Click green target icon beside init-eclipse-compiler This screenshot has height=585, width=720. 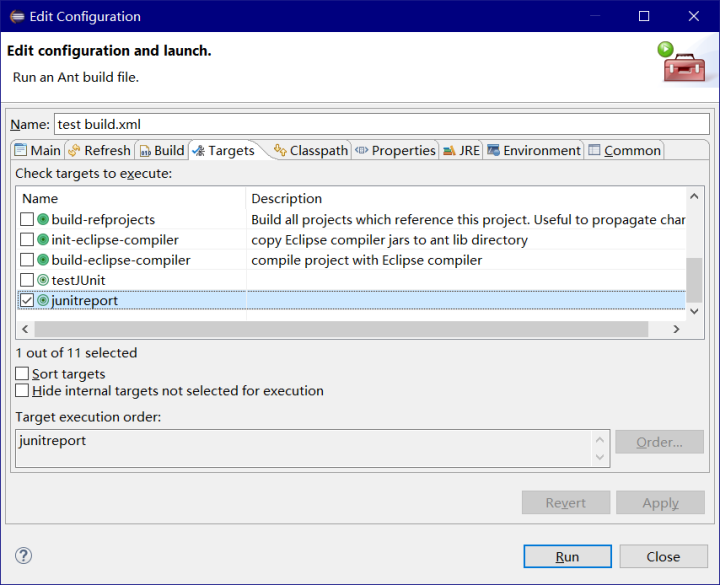coord(43,240)
